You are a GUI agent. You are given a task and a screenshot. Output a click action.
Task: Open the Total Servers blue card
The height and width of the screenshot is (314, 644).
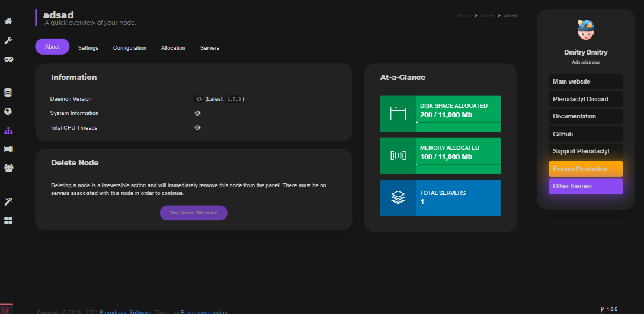point(440,197)
